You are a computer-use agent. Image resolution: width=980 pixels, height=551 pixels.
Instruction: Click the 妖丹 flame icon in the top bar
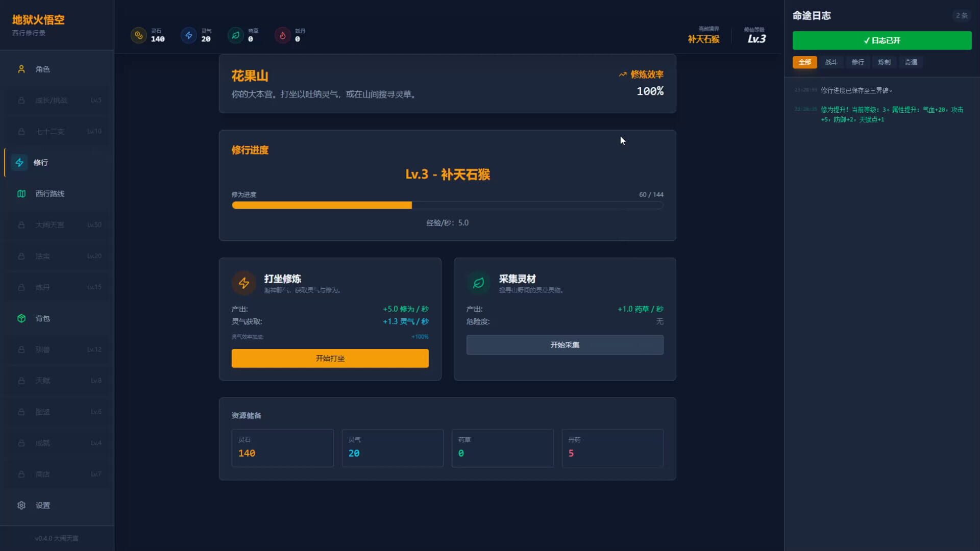point(282,35)
